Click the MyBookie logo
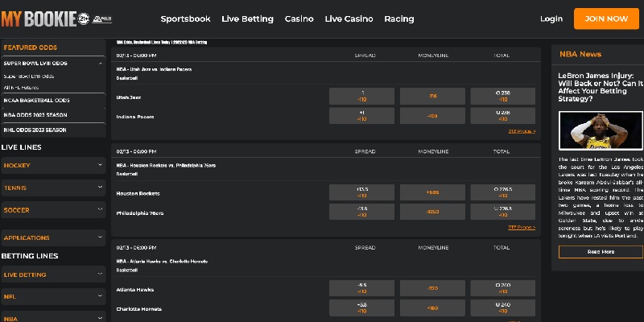 point(39,19)
